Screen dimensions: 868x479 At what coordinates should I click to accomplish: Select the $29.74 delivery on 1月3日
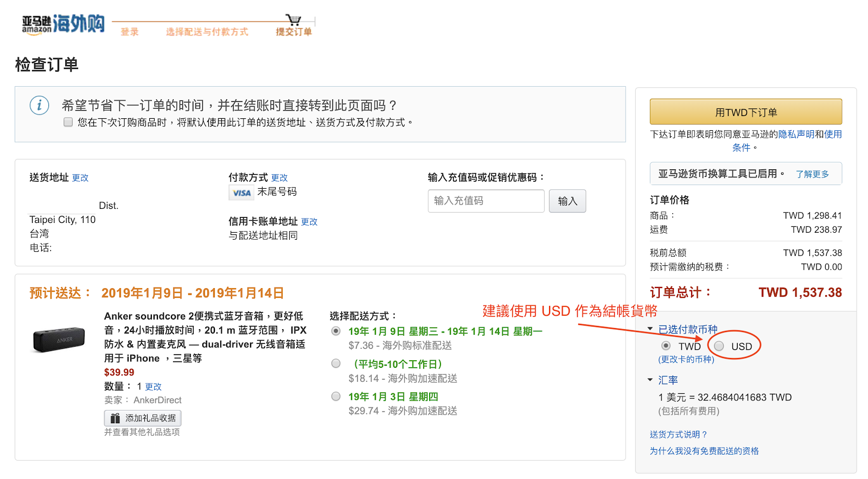[336, 396]
